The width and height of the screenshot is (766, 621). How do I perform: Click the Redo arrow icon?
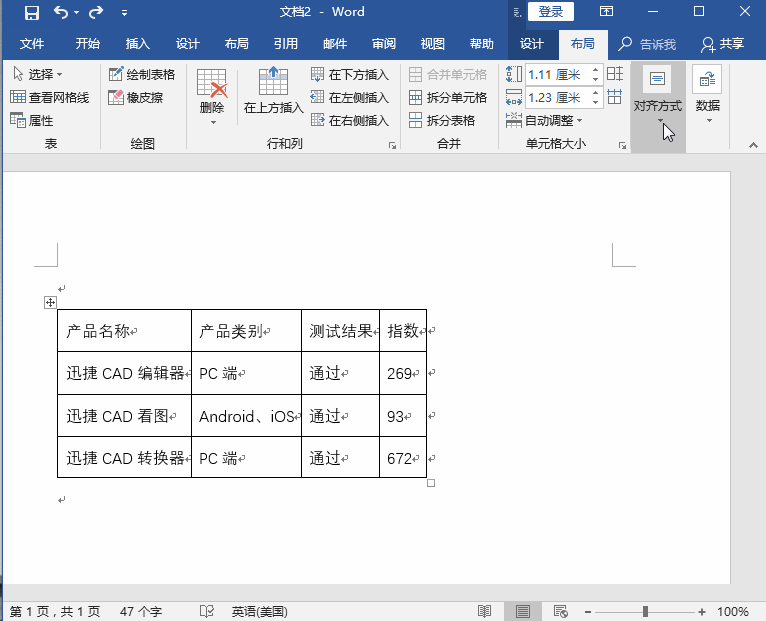coord(96,12)
